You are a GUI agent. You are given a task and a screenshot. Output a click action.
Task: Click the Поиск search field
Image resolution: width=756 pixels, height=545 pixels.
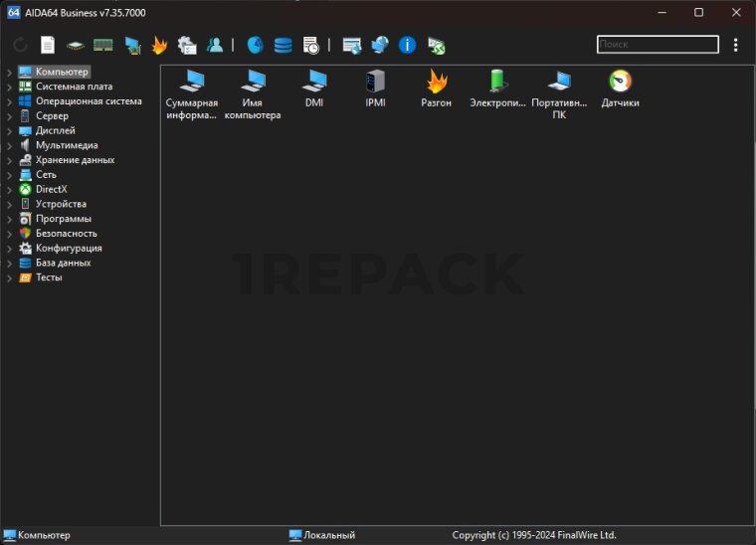coord(657,45)
